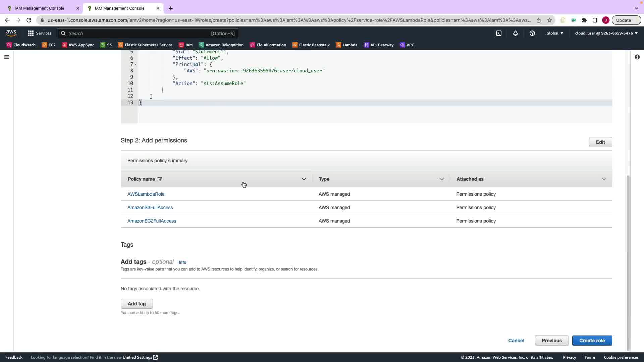The width and height of the screenshot is (644, 362).
Task: Open the info panel icon
Action: (637, 57)
